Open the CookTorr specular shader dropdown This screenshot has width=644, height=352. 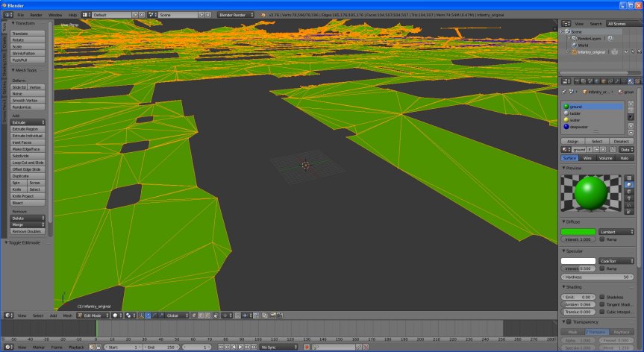click(x=616, y=261)
